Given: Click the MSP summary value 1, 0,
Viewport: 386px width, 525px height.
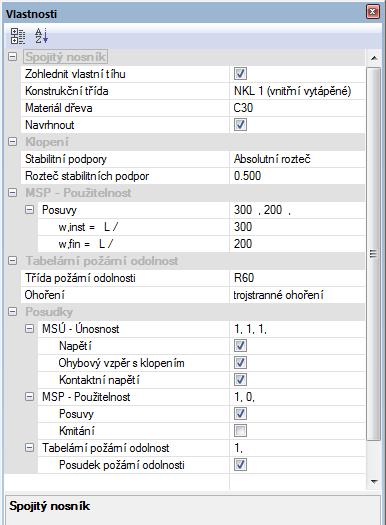Looking at the screenshot, I should point(244,397).
